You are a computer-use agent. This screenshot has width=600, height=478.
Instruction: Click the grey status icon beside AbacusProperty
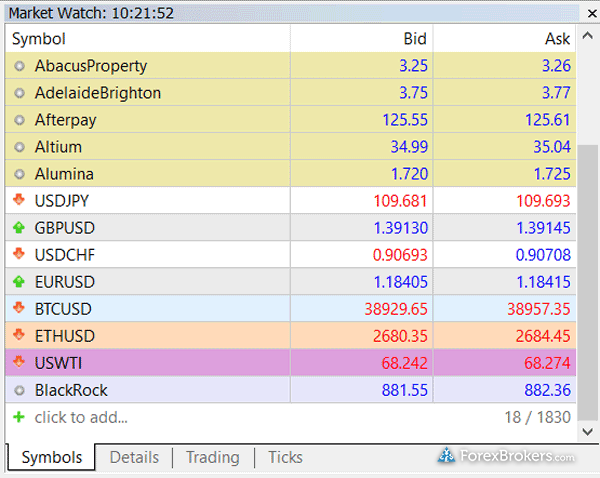pos(19,66)
